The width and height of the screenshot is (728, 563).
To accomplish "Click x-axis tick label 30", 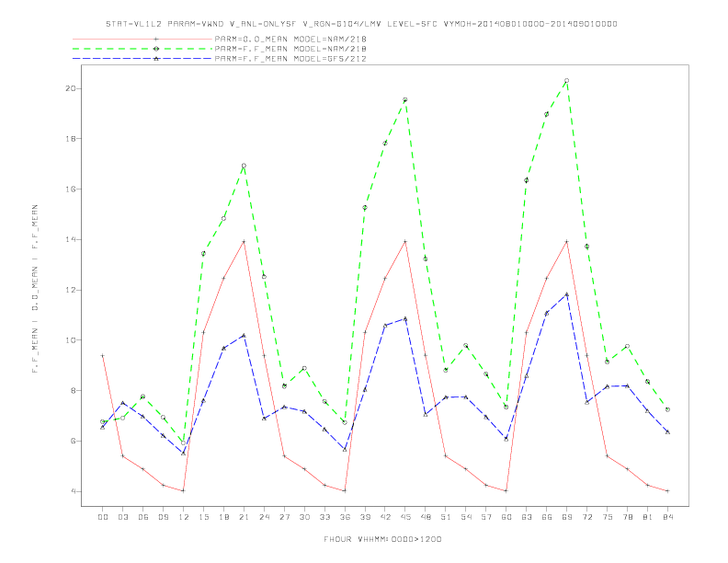I will coord(304,517).
